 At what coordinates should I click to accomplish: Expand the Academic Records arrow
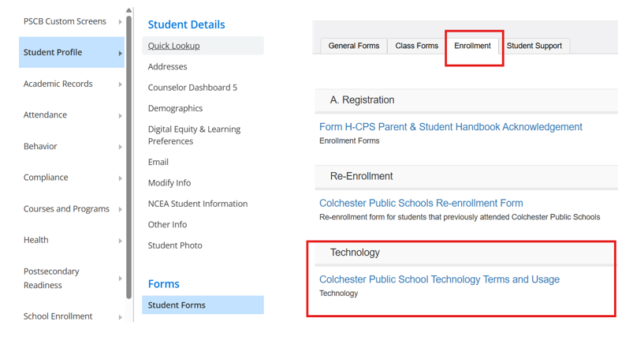(x=121, y=84)
